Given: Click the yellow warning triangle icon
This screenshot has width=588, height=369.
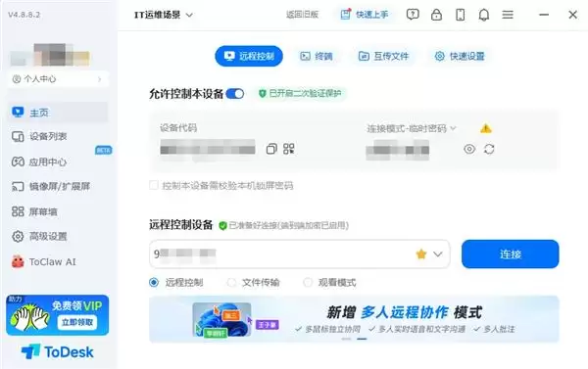Looking at the screenshot, I should 486,128.
